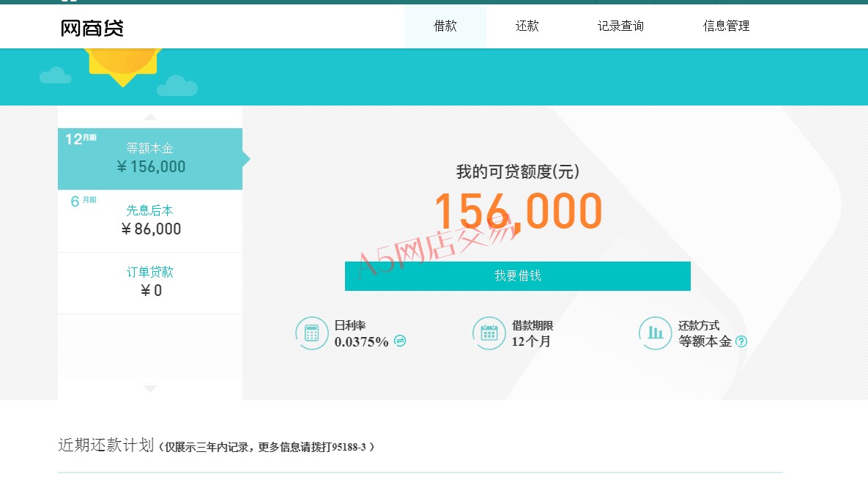Click the sun illustration in the banner
This screenshot has height=496, width=868.
pyautogui.click(x=123, y=67)
